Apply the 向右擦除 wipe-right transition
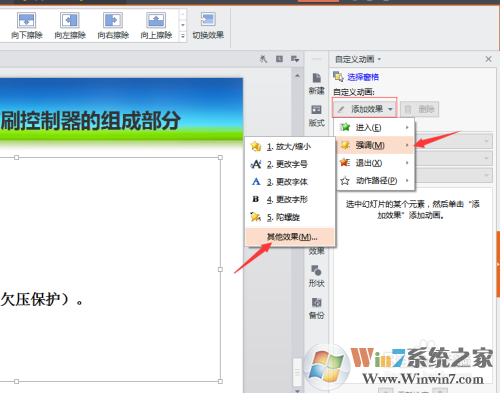Image resolution: width=500 pixels, height=393 pixels. click(x=113, y=26)
